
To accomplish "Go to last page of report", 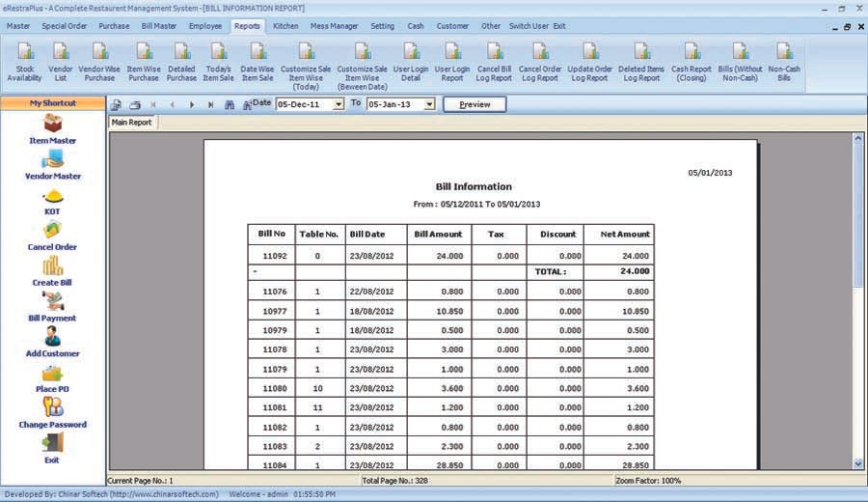I will [210, 104].
